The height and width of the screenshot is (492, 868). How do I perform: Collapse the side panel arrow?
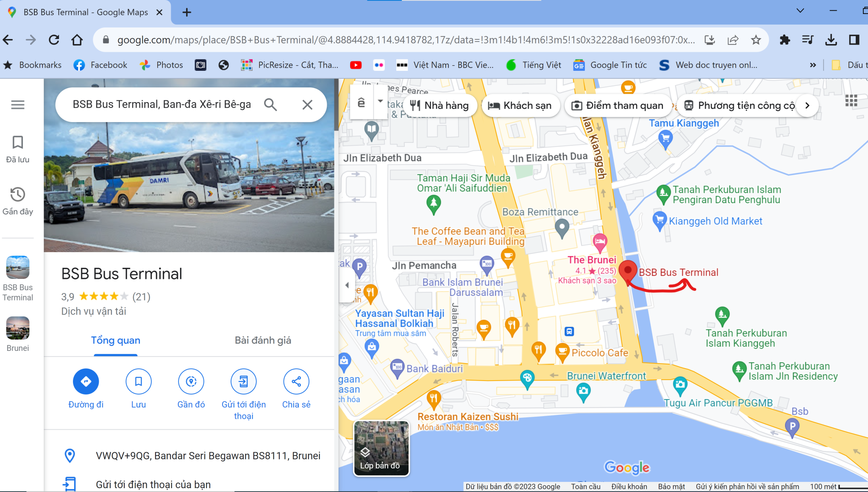tap(347, 285)
